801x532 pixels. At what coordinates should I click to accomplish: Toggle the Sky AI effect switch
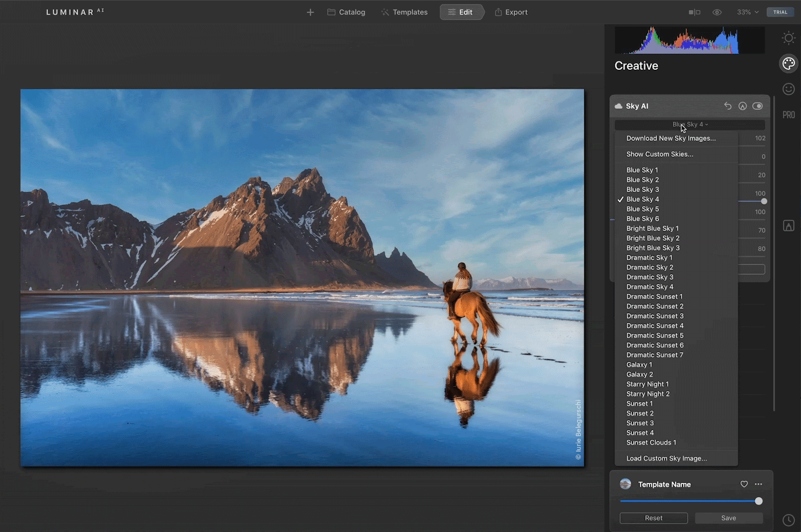click(758, 106)
